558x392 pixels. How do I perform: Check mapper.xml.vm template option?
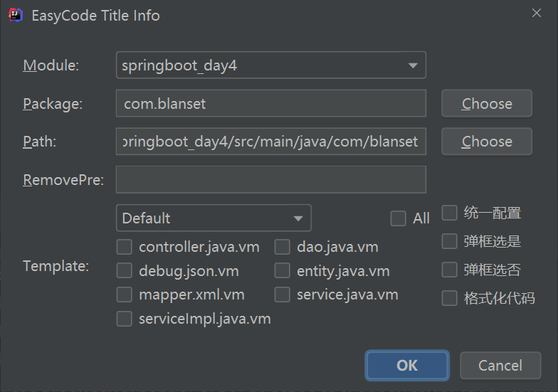click(125, 295)
